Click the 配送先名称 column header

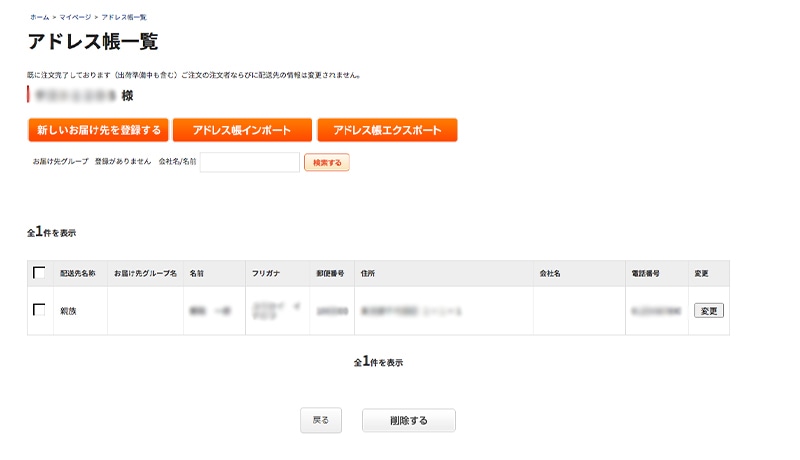pyautogui.click(x=78, y=273)
